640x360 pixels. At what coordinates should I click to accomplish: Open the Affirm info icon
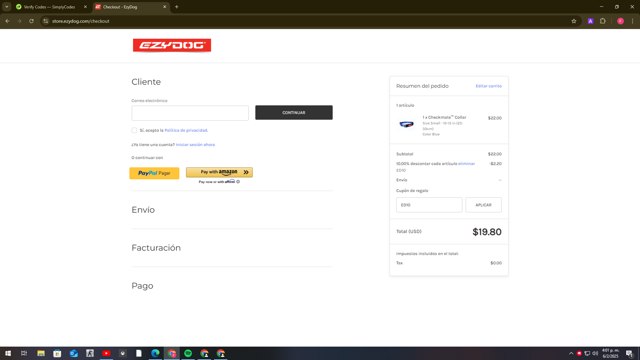click(238, 182)
